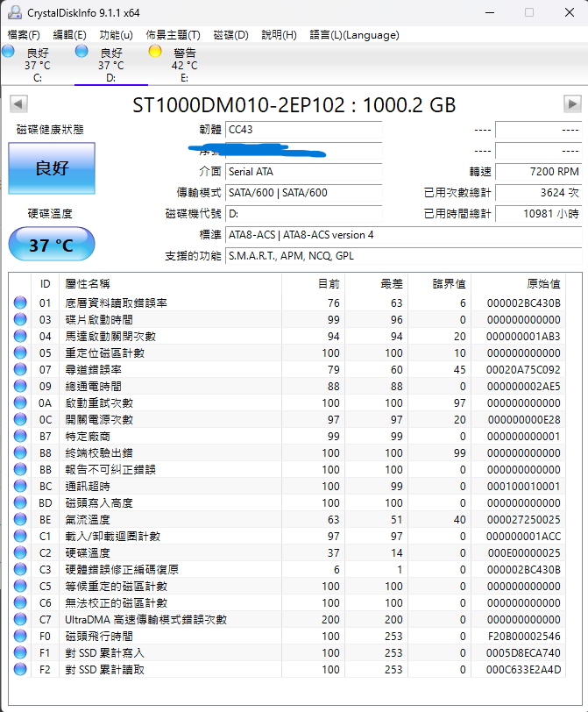
Task: Click the 37 °C temperature button
Action: [52, 245]
